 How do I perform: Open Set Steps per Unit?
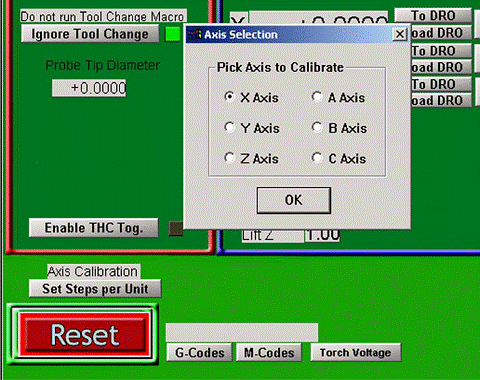(x=95, y=289)
